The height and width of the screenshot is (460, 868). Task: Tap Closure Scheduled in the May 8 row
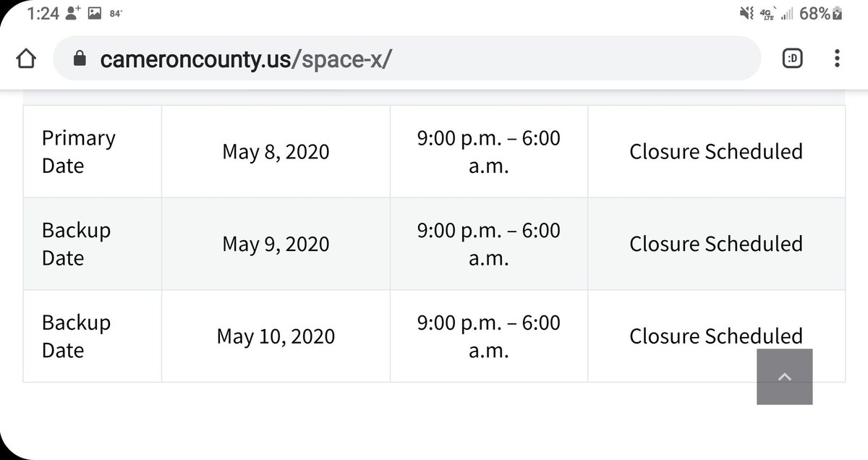coord(715,152)
